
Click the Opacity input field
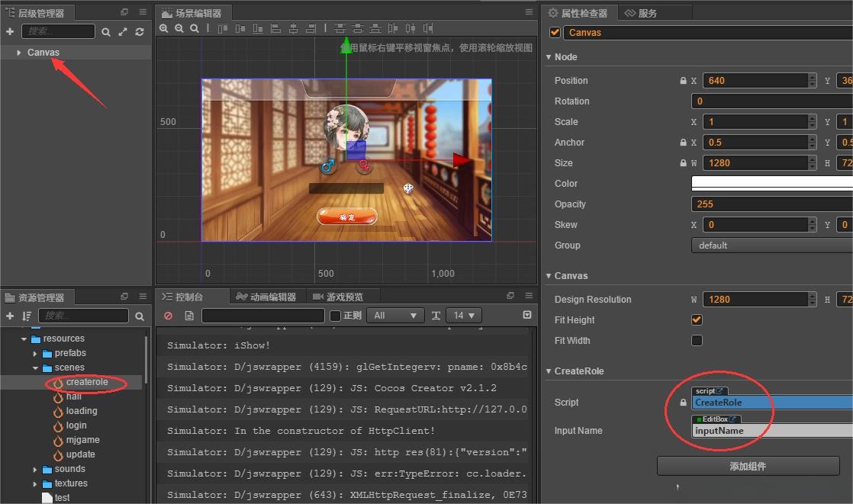coord(771,204)
